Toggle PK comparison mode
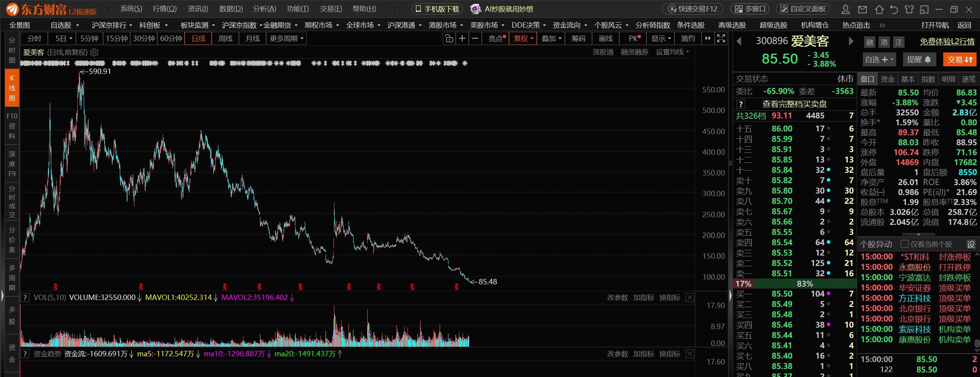The height and width of the screenshot is (377, 980). tap(634, 39)
